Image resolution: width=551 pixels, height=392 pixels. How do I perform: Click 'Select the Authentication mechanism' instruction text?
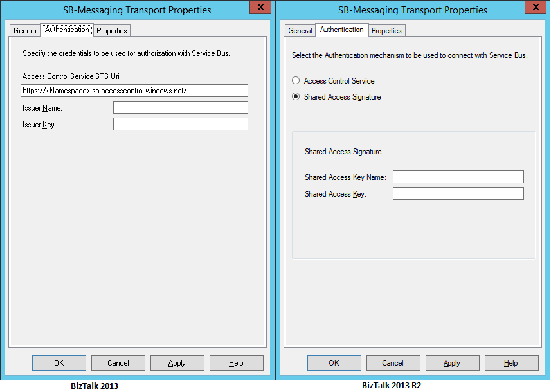point(410,55)
